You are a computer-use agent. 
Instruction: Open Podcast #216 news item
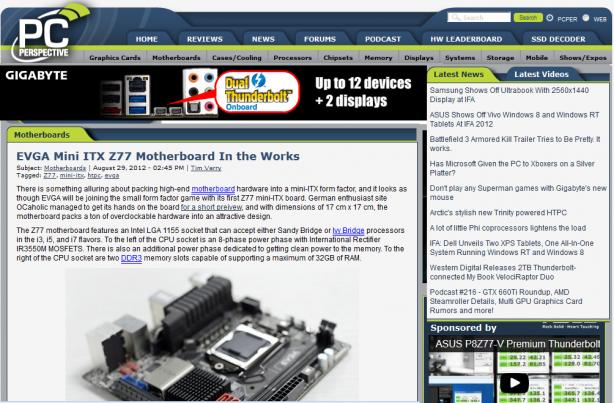pyautogui.click(x=506, y=301)
